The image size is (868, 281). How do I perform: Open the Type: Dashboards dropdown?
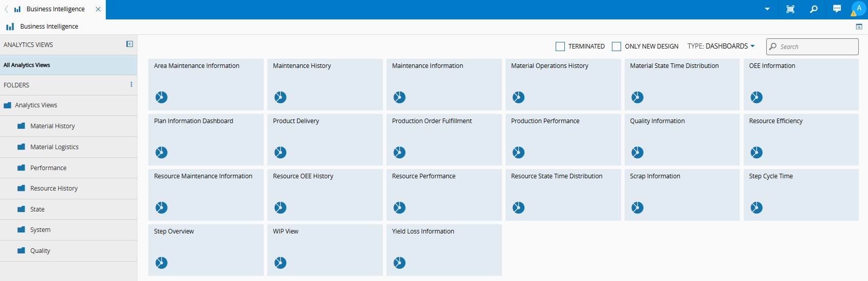coord(721,46)
